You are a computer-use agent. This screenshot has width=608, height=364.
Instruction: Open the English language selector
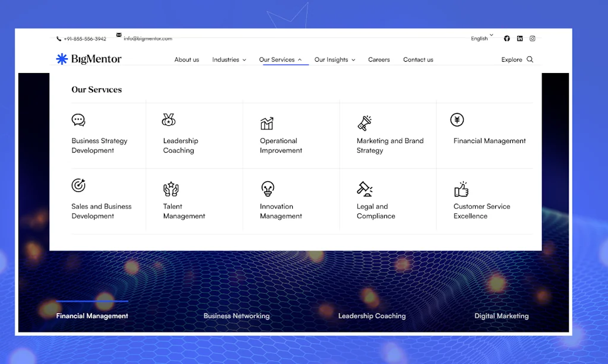click(481, 38)
